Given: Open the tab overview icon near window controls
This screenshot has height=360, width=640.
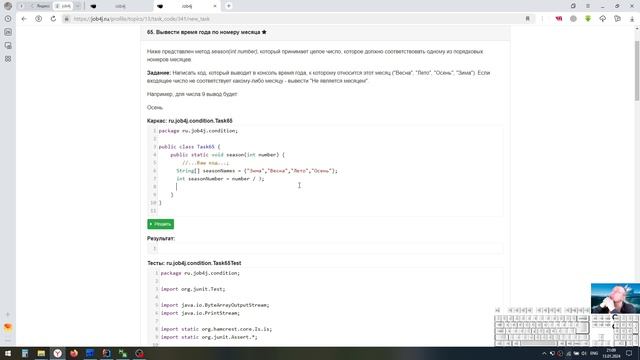Looking at the screenshot, I should coord(573,6).
